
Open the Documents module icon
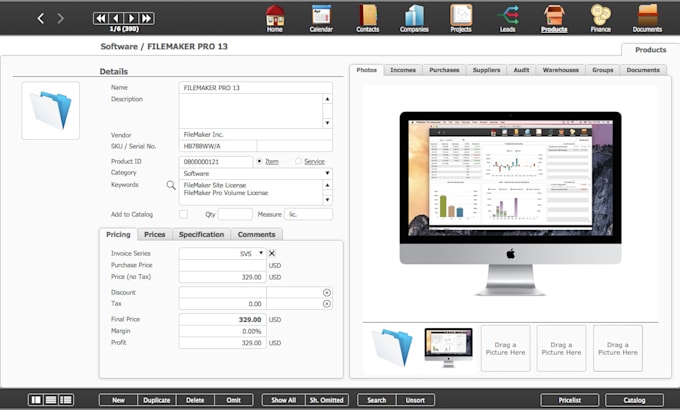(647, 18)
